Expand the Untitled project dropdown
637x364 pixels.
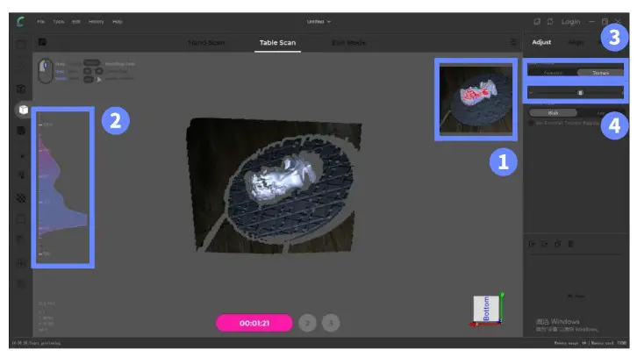tap(318, 22)
